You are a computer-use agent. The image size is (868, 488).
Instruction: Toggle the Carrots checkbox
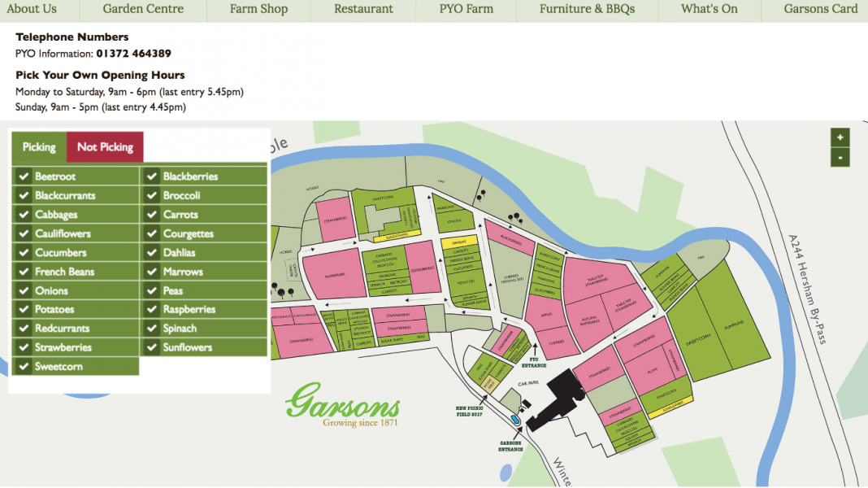pyautogui.click(x=152, y=215)
